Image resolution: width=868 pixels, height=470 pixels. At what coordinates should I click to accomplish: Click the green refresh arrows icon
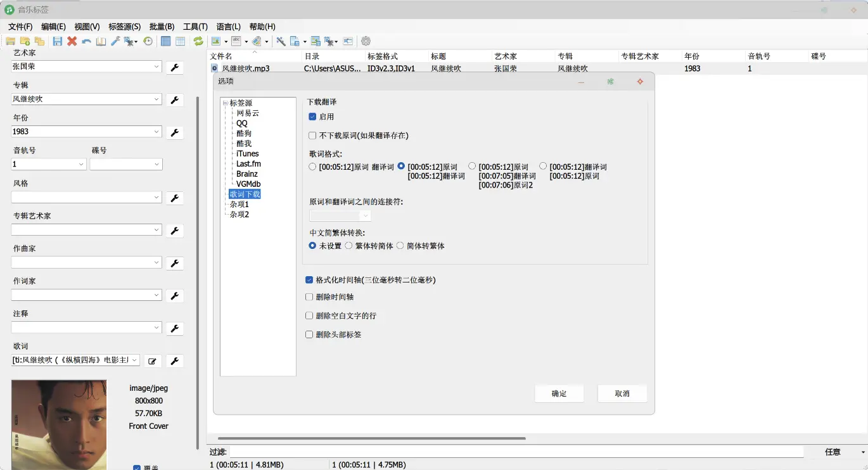(x=198, y=41)
